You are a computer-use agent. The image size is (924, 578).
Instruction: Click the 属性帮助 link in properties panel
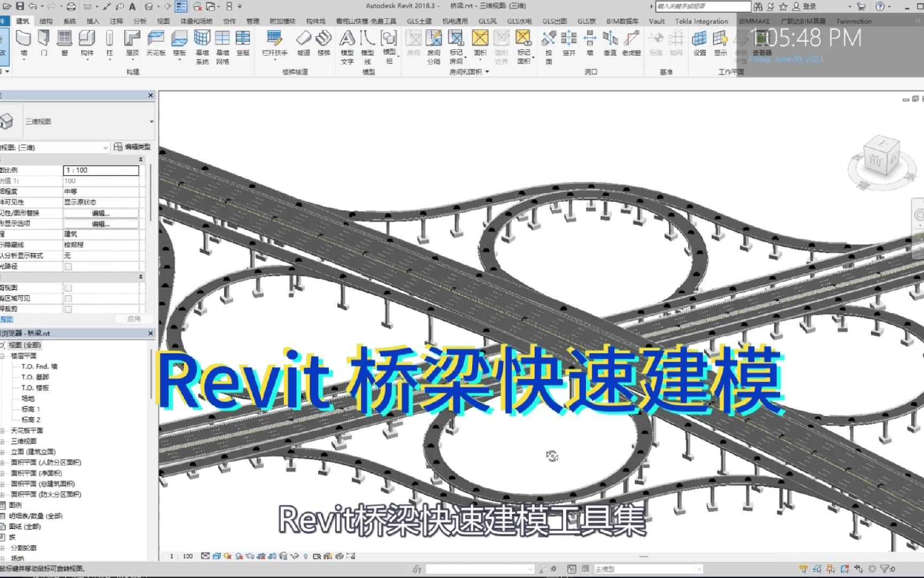(x=6, y=319)
